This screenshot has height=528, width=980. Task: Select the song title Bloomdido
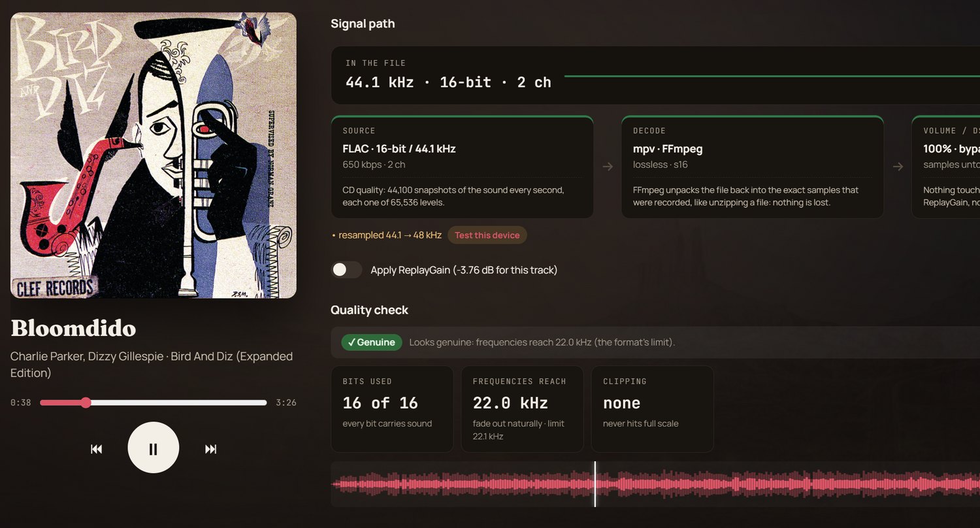point(73,327)
